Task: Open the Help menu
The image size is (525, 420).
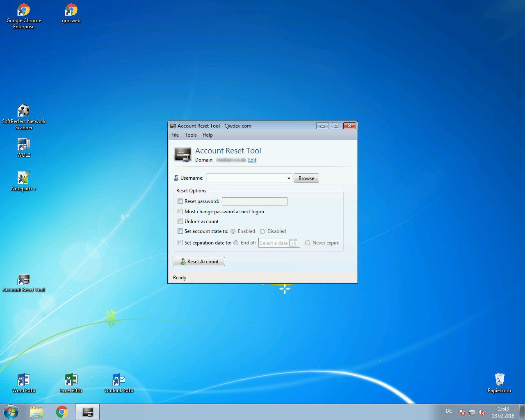Action: (x=208, y=135)
